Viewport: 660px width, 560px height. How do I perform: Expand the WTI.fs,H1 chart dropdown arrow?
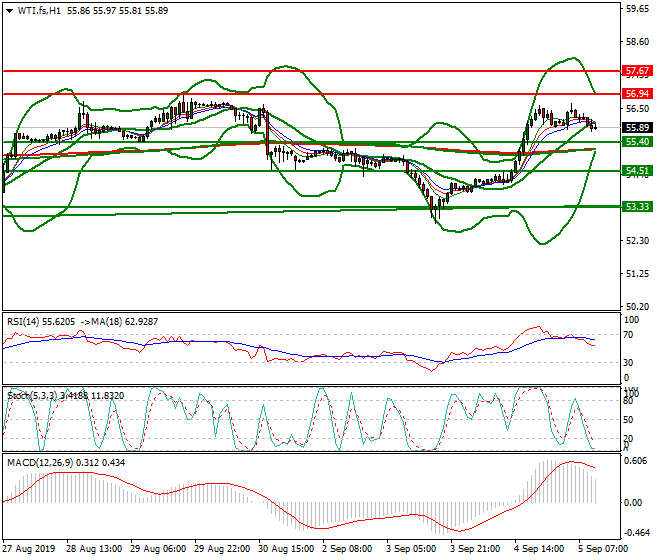click(9, 10)
